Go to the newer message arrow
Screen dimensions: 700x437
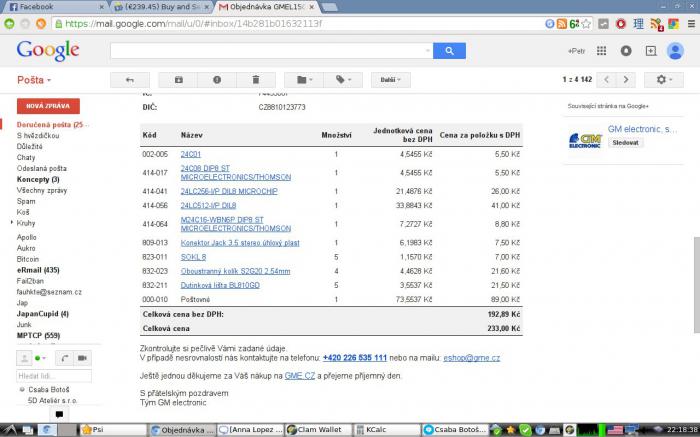[x=606, y=80]
